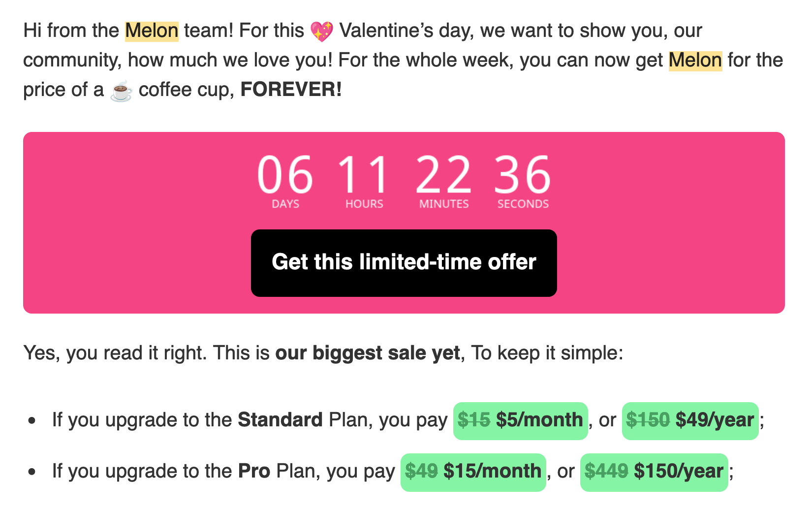Click the $15/month Pro price badge
This screenshot has height=511, width=812.
pos(473,472)
